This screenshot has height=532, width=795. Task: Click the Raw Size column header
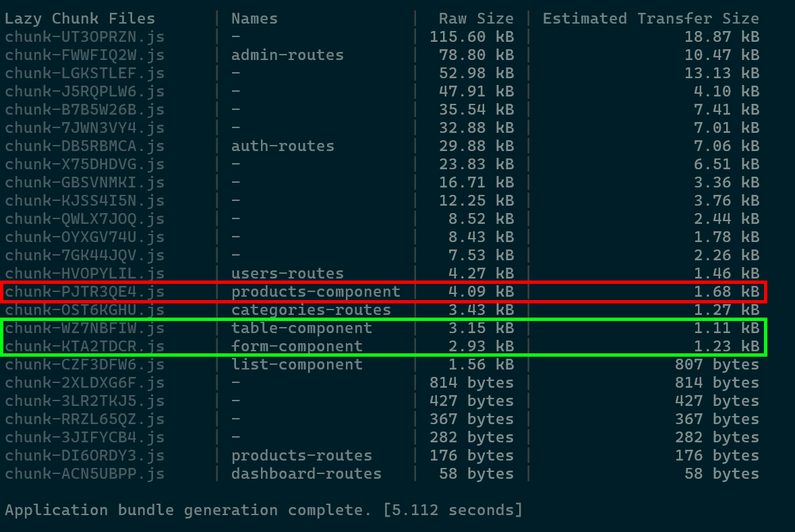pos(475,19)
